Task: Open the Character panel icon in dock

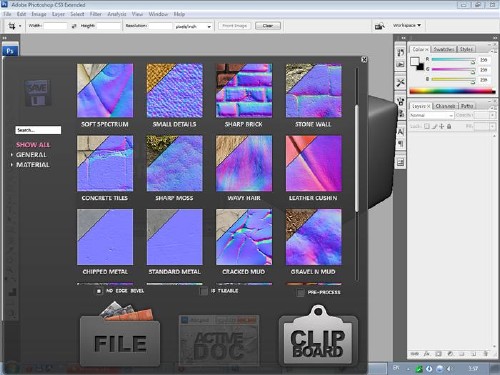Action: (x=400, y=131)
